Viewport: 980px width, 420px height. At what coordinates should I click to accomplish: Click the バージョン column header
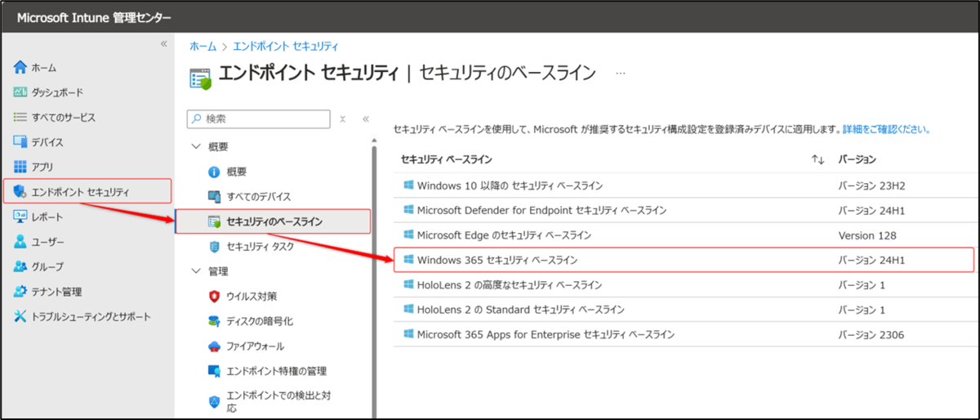tap(857, 159)
